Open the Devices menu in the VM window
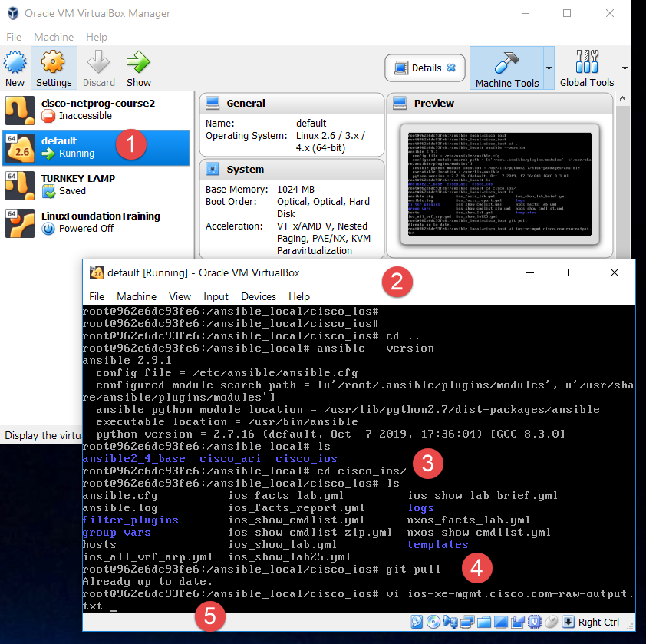 [259, 296]
